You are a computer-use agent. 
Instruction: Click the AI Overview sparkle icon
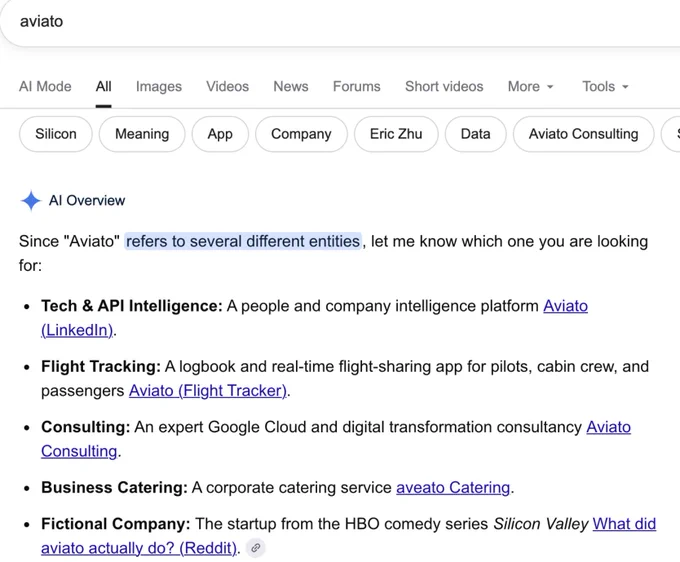(31, 201)
